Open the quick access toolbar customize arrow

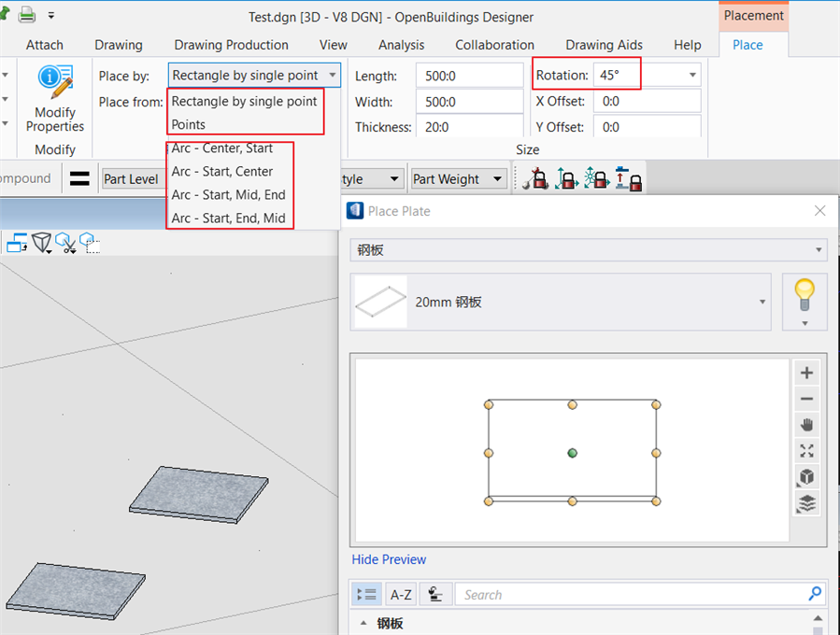click(x=50, y=16)
